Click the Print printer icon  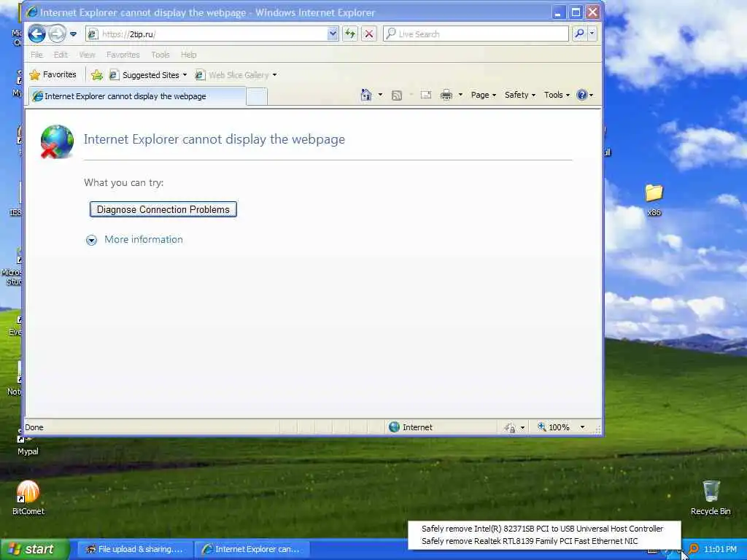[x=446, y=96]
